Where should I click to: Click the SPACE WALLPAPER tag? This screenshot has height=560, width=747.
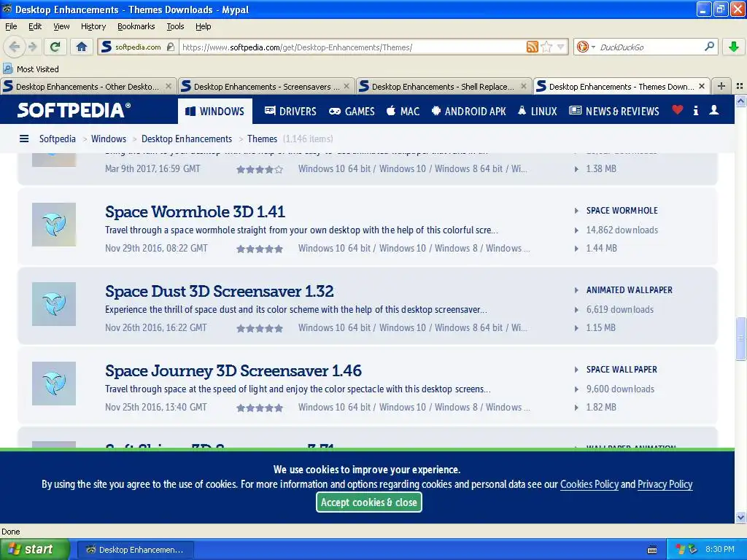pos(622,370)
